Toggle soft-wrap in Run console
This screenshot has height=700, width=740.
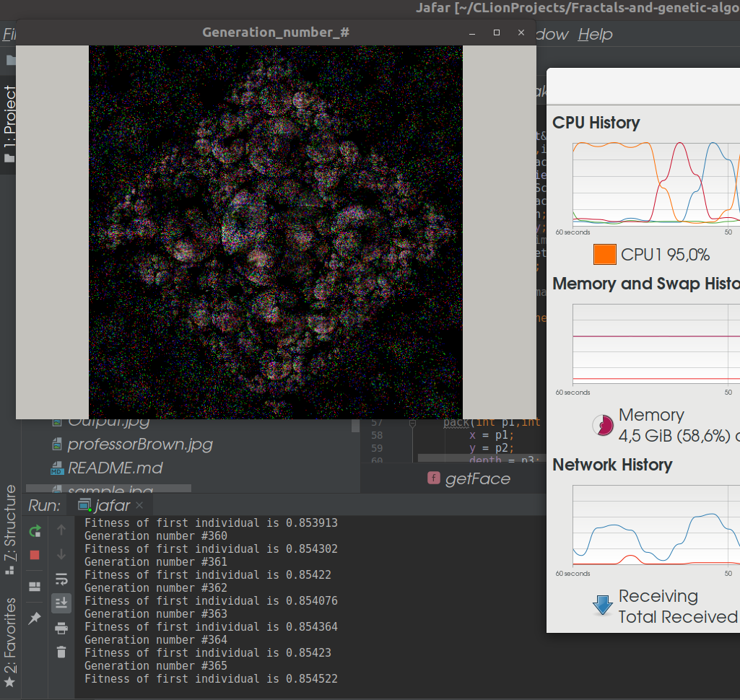[x=61, y=579]
